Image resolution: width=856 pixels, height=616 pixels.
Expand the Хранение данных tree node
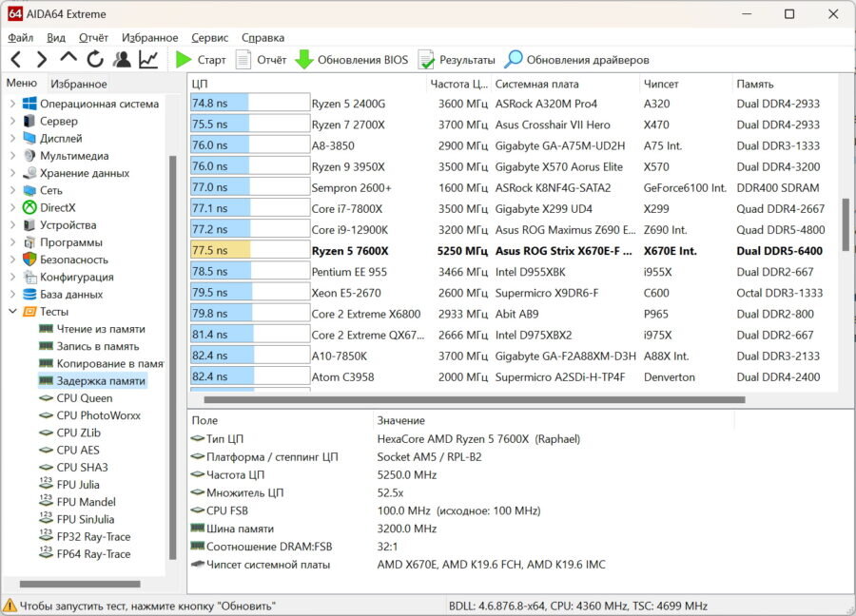pos(12,173)
